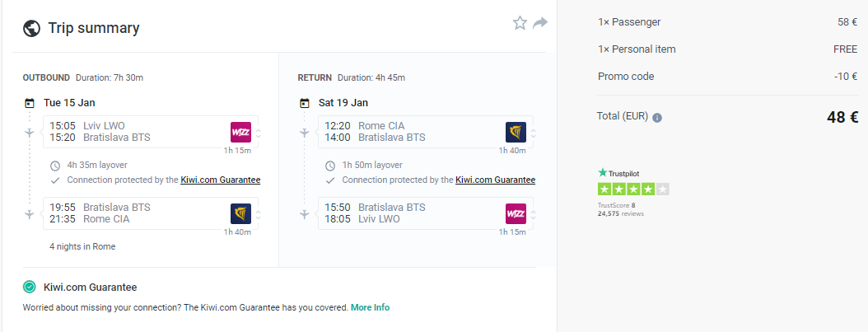Click the share arrow icon
Viewport: 868px width, 332px height.
coord(540,23)
